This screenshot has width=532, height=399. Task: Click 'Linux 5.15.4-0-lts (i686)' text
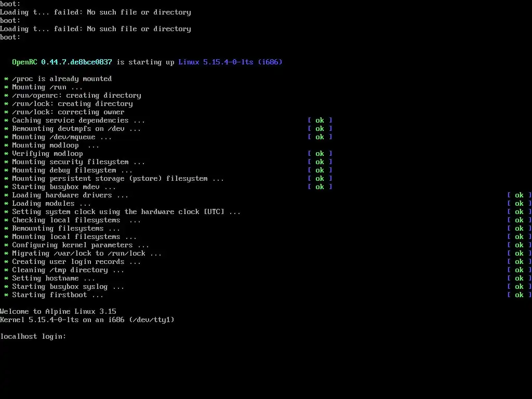pos(230,62)
